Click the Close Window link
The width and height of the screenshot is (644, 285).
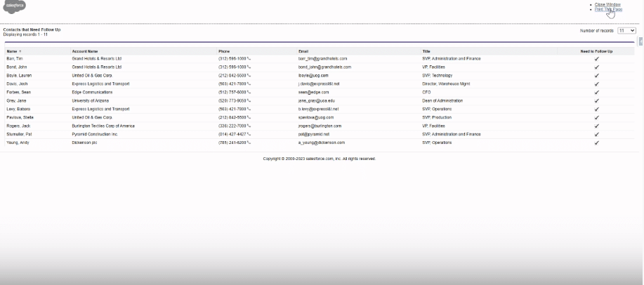point(608,4)
